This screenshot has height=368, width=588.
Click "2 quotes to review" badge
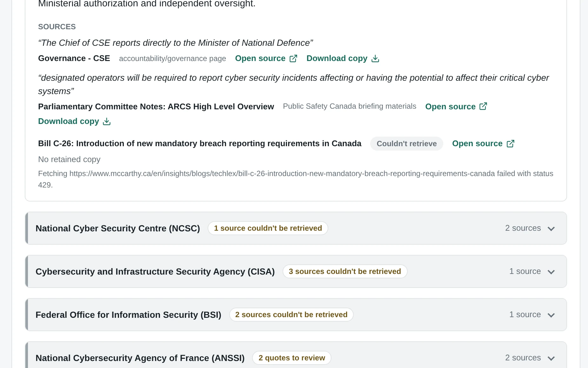[x=292, y=358]
